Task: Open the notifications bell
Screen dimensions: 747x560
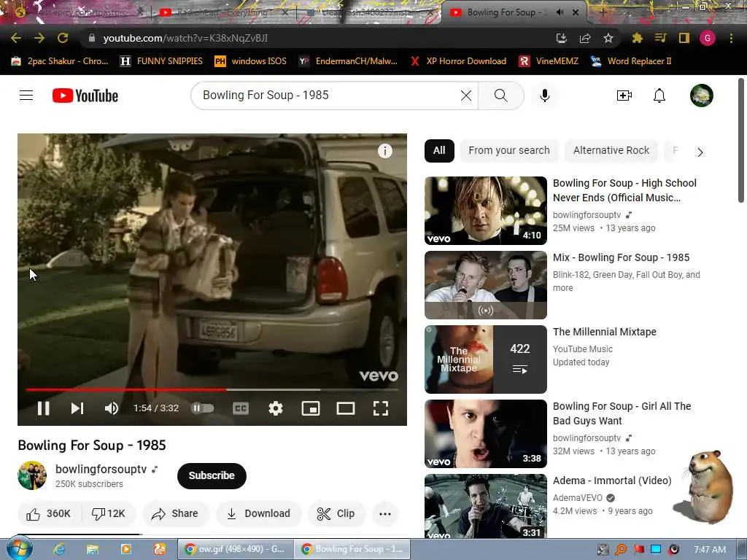Action: click(659, 96)
